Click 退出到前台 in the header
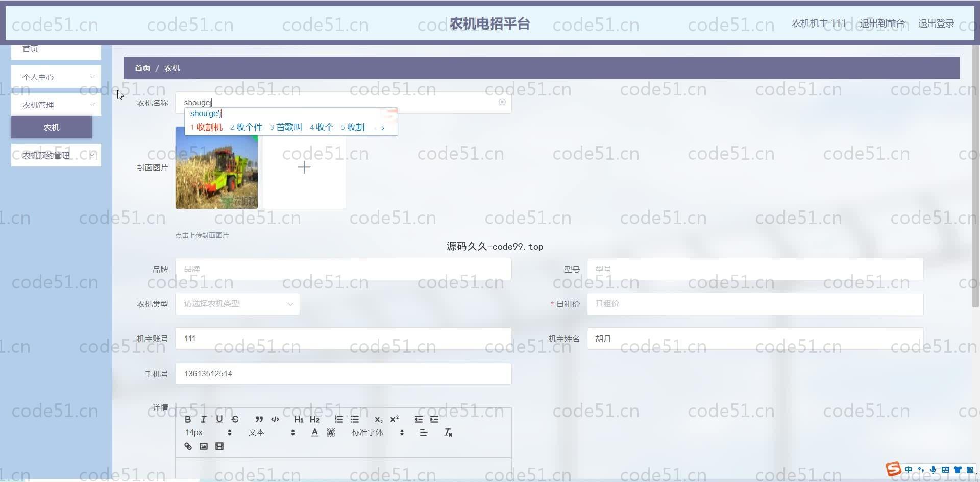 coord(882,23)
